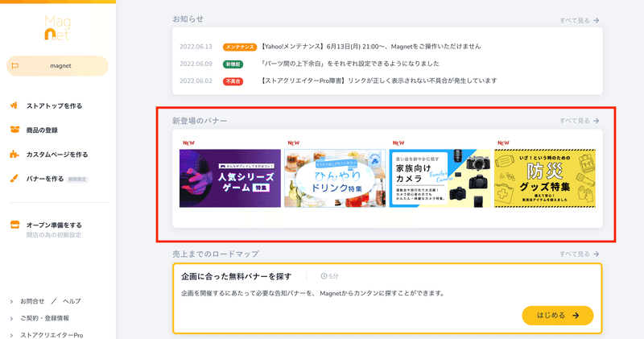Open the 防災グッズ特集 banner
The height and width of the screenshot is (339, 644).
point(545,178)
